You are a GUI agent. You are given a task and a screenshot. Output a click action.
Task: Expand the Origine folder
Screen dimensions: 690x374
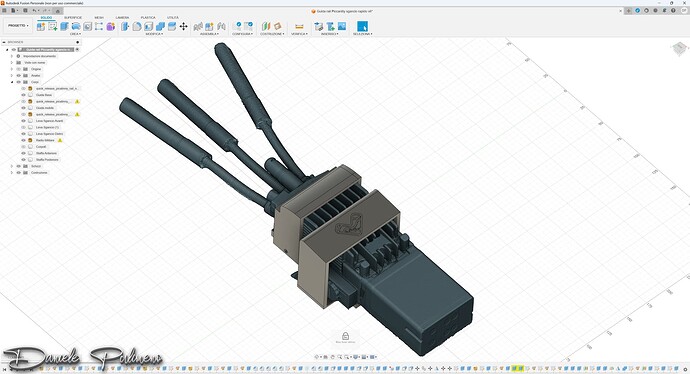(x=12, y=69)
